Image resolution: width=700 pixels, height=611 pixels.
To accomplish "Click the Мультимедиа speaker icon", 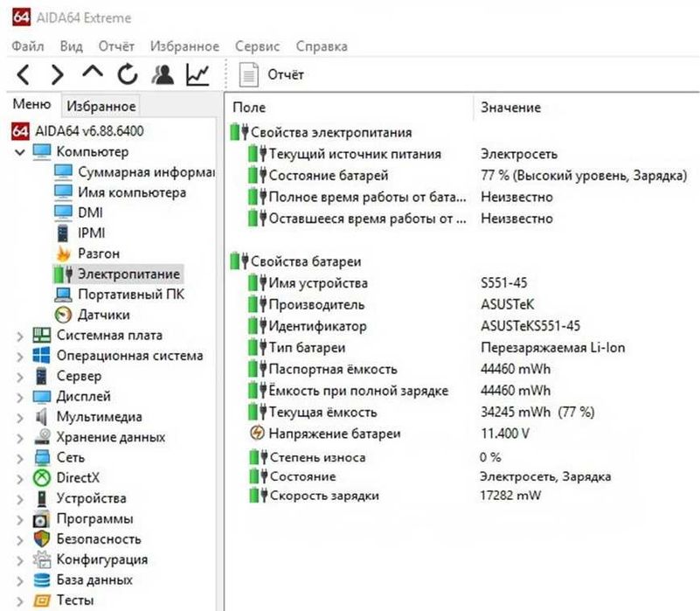I will [42, 417].
